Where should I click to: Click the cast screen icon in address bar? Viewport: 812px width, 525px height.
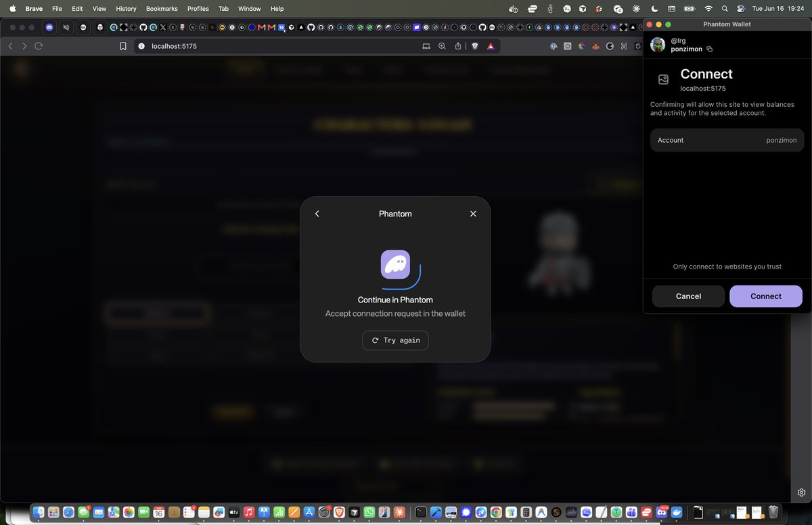pos(426,46)
